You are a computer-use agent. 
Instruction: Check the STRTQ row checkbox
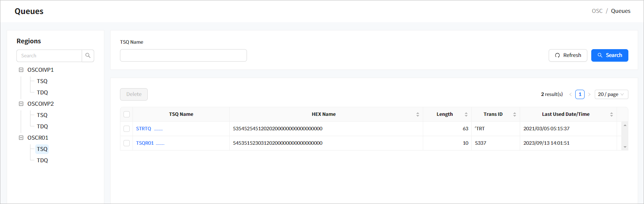(127, 129)
